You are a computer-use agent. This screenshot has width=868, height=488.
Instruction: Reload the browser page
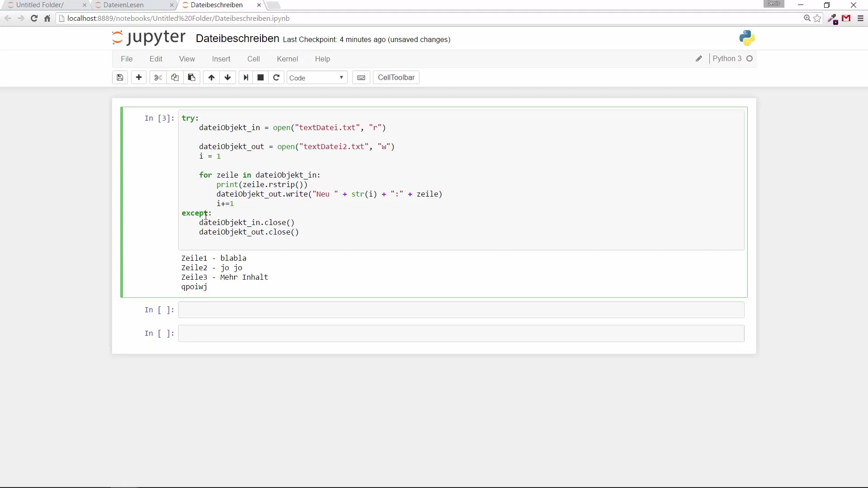pyautogui.click(x=34, y=19)
